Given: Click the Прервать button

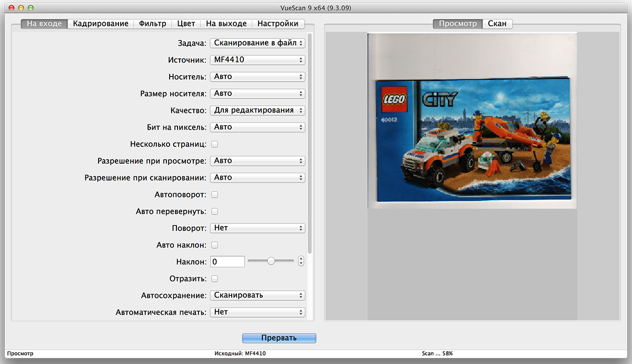Looking at the screenshot, I should [x=279, y=338].
